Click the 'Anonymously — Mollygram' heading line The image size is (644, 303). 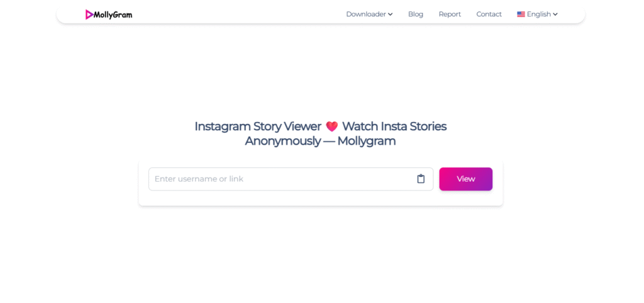[x=320, y=141]
